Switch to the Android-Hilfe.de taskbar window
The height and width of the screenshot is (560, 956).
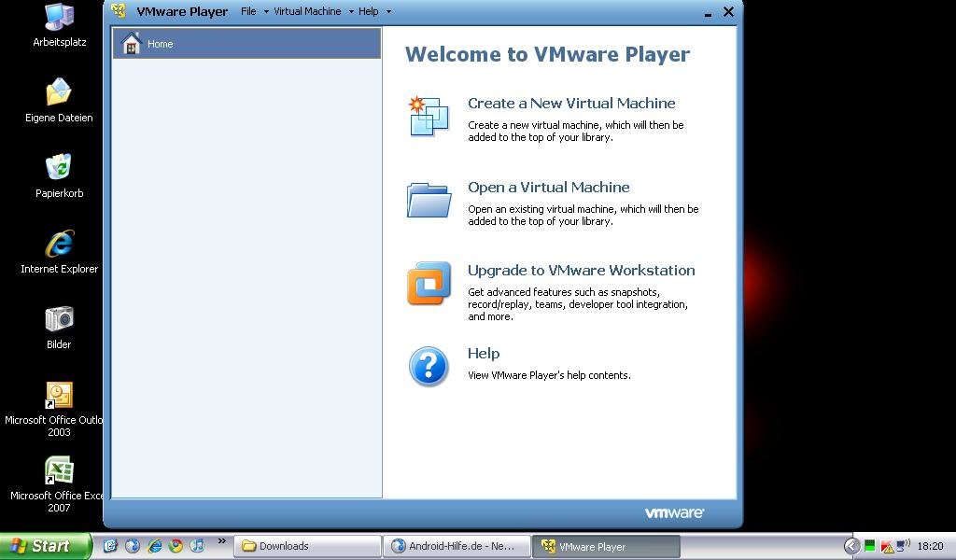(x=456, y=546)
